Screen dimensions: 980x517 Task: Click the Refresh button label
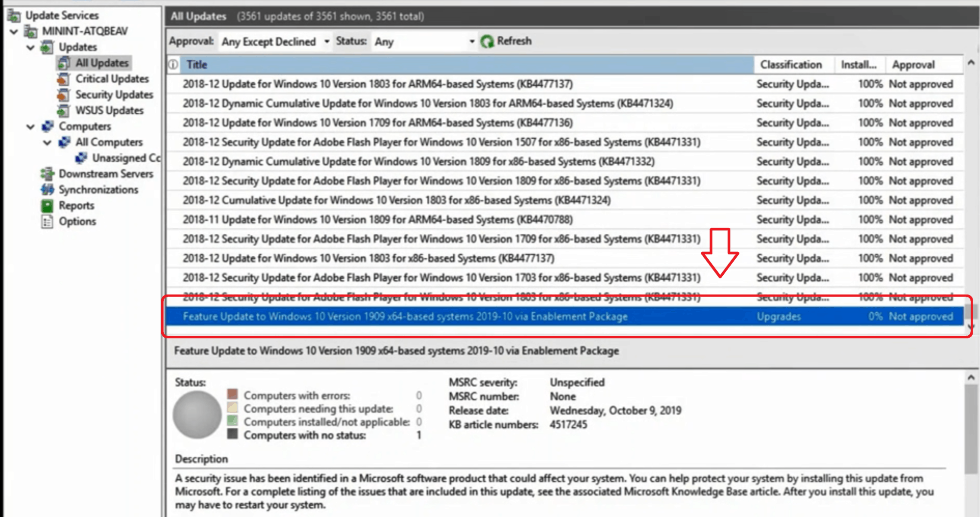[x=514, y=41]
